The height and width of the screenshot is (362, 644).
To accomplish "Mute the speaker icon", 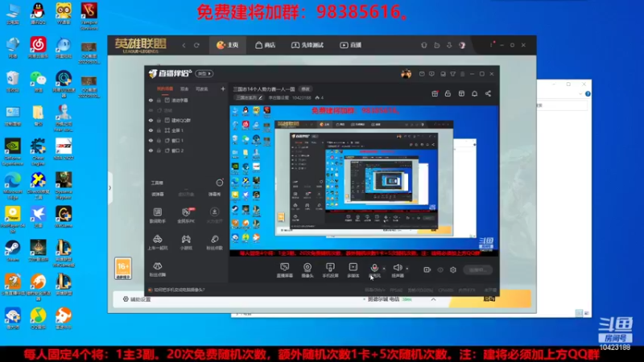I will click(397, 268).
